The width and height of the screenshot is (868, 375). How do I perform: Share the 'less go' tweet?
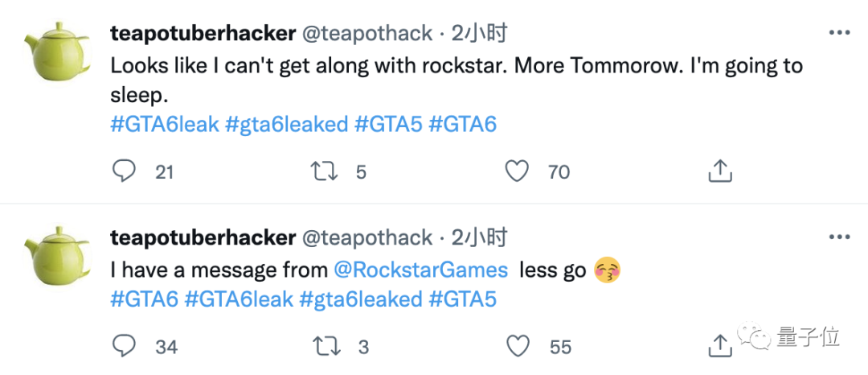click(719, 346)
